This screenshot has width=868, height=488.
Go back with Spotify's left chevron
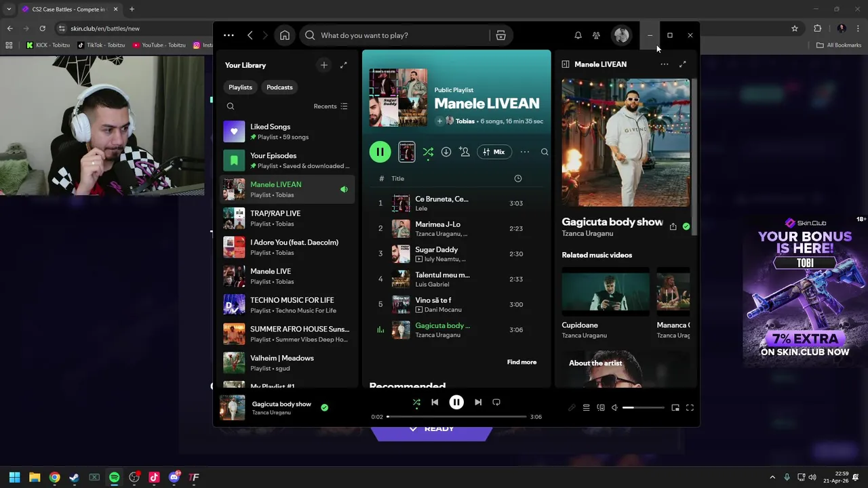(x=250, y=35)
